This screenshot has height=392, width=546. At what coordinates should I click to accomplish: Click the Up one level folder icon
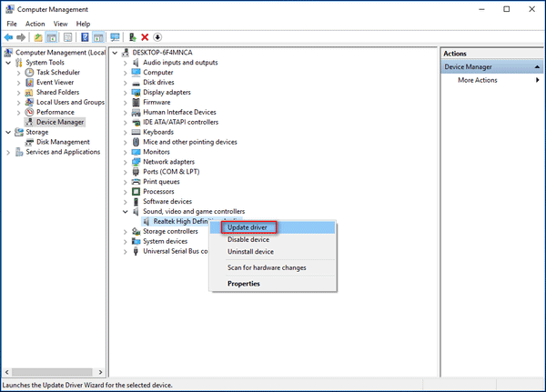(39, 37)
